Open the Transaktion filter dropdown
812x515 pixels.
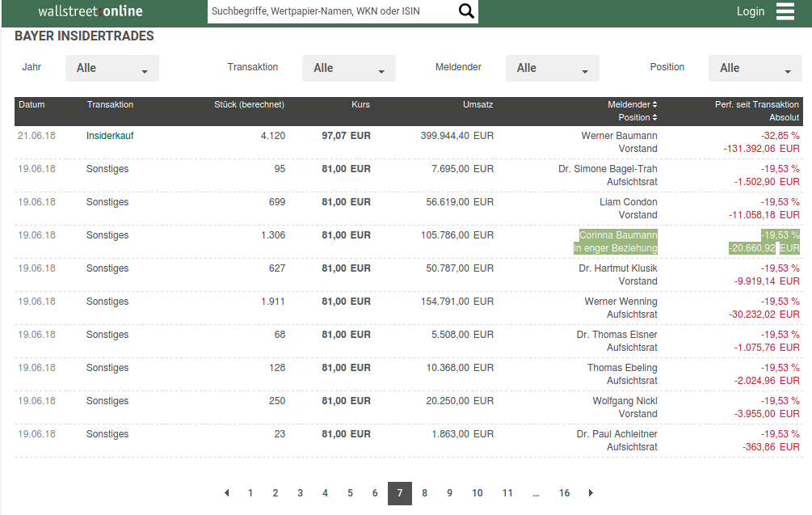[348, 69]
